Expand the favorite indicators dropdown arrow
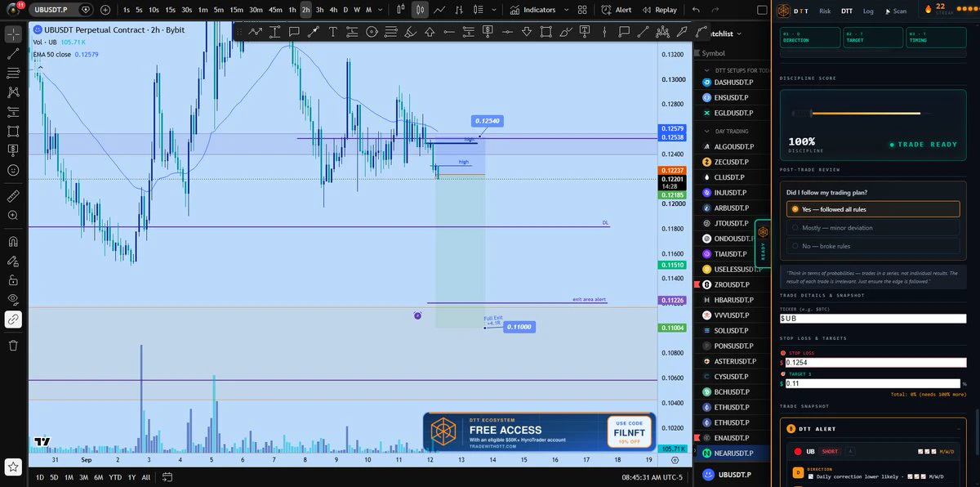 (x=564, y=10)
